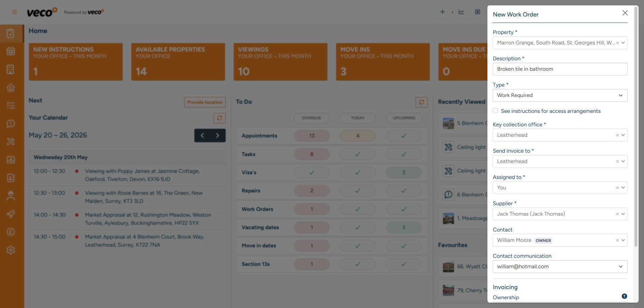The height and width of the screenshot is (308, 644).
Task: Tick See instructions for access arrangements
Action: pos(495,111)
